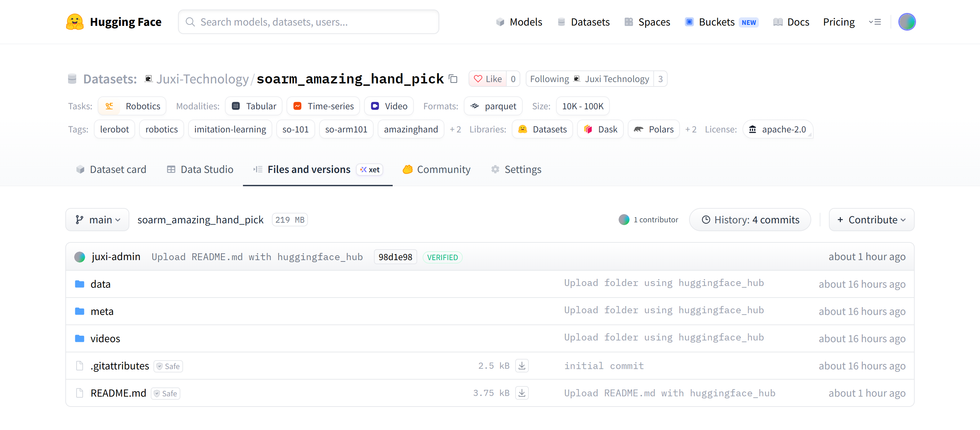Open Models in the top navigation
The height and width of the screenshot is (430, 980).
519,22
